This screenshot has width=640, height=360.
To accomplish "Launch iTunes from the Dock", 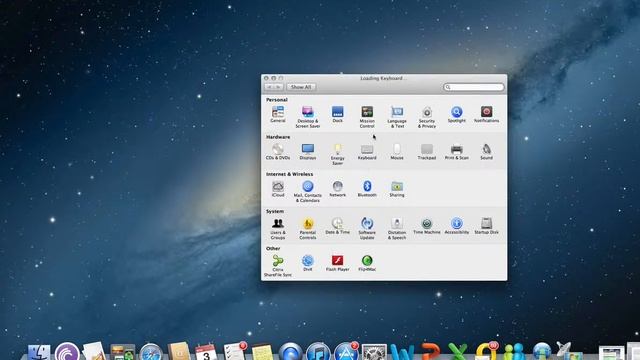I will (318, 352).
